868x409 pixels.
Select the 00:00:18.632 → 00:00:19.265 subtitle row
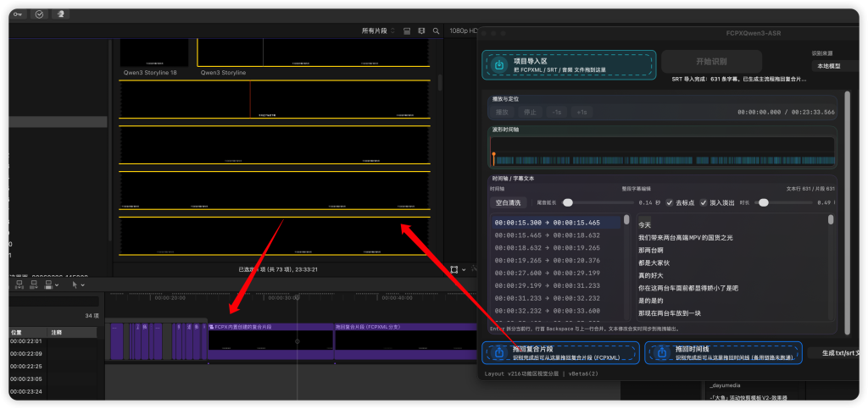[547, 247]
